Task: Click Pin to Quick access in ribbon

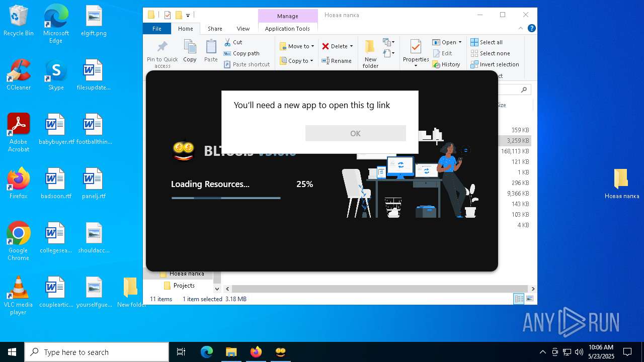Action: (162, 54)
